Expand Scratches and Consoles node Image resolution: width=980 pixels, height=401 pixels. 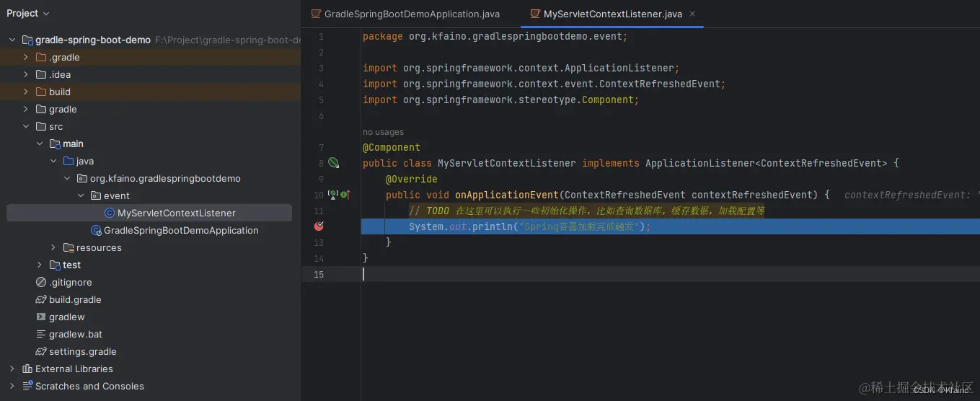(12, 386)
